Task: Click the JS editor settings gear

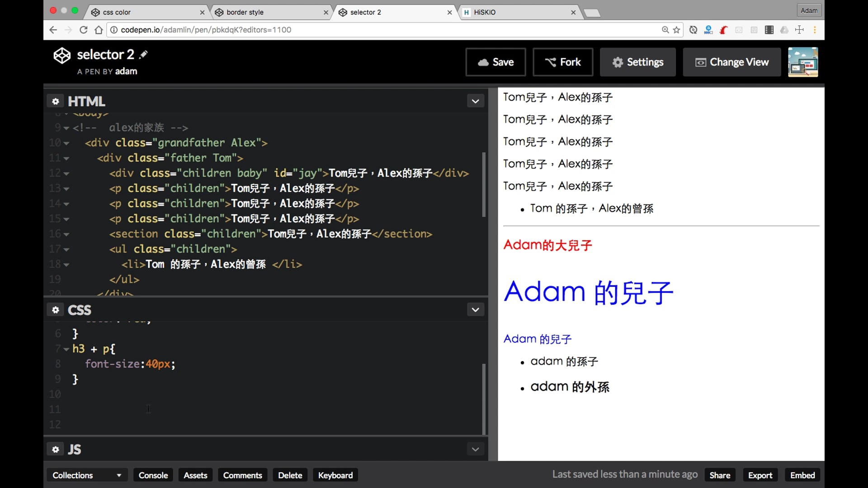Action: [56, 450]
